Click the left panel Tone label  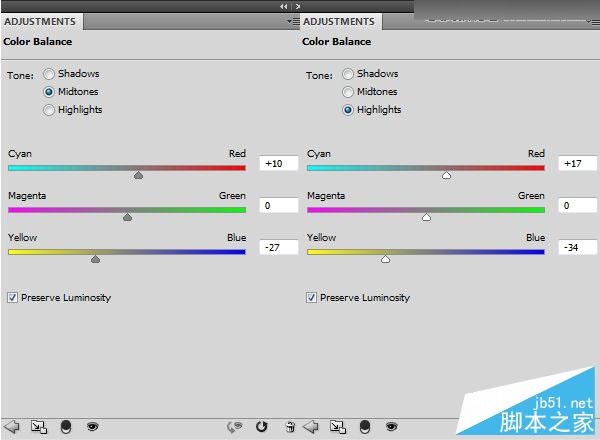(20, 75)
